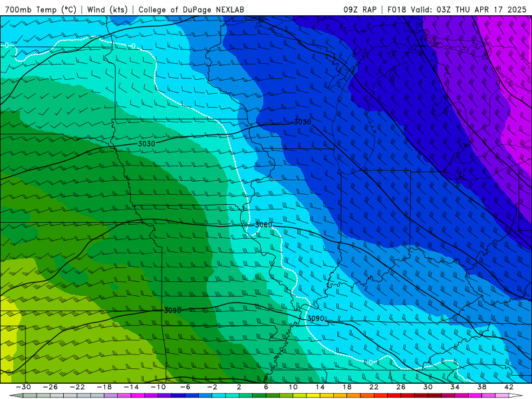Click the '3060' height contour label

pyautogui.click(x=263, y=225)
